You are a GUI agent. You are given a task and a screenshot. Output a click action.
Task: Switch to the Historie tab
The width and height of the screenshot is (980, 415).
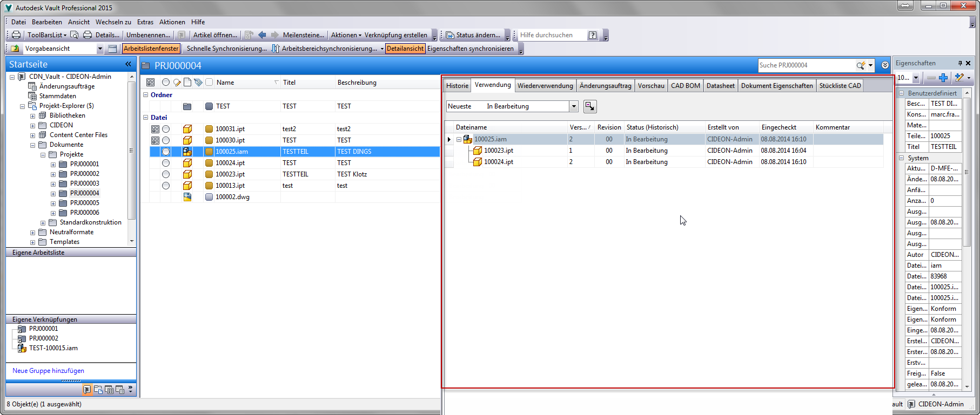pyautogui.click(x=457, y=86)
